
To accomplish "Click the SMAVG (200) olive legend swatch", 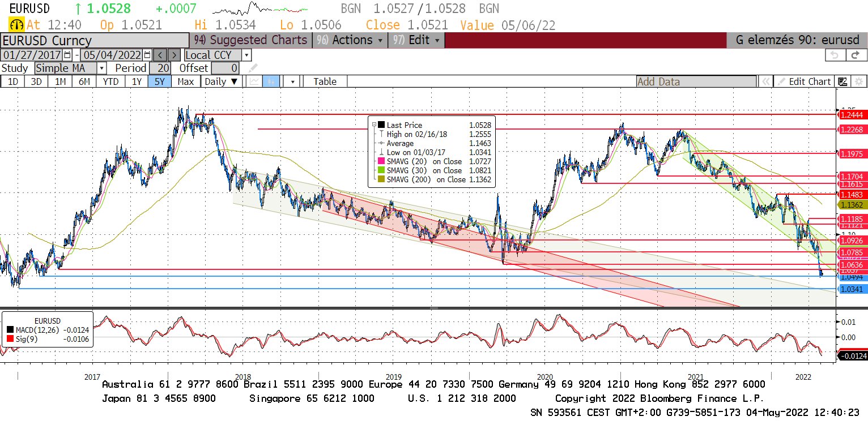I will point(381,180).
